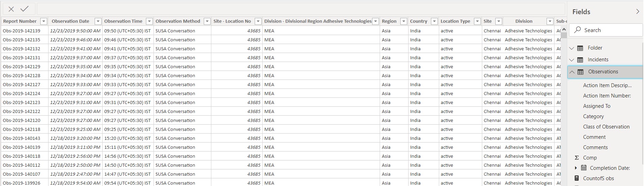Image resolution: width=644 pixels, height=186 pixels.
Task: Open Site column filter dropdown
Action: pyautogui.click(x=498, y=21)
